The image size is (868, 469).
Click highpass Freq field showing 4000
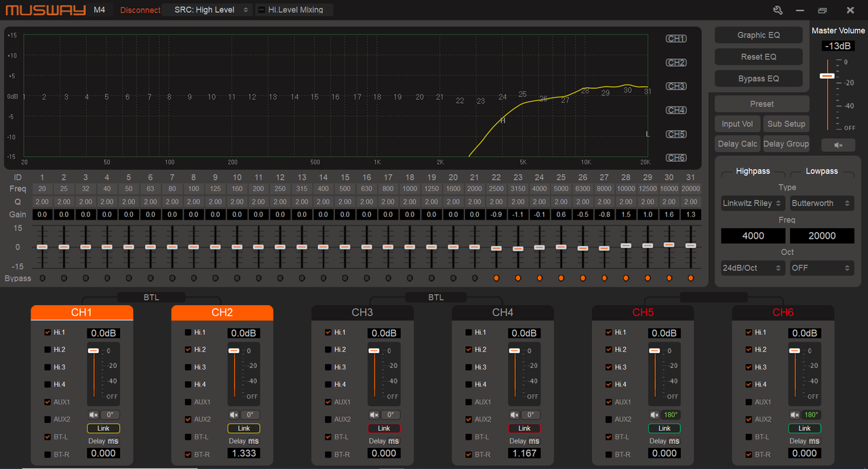753,236
